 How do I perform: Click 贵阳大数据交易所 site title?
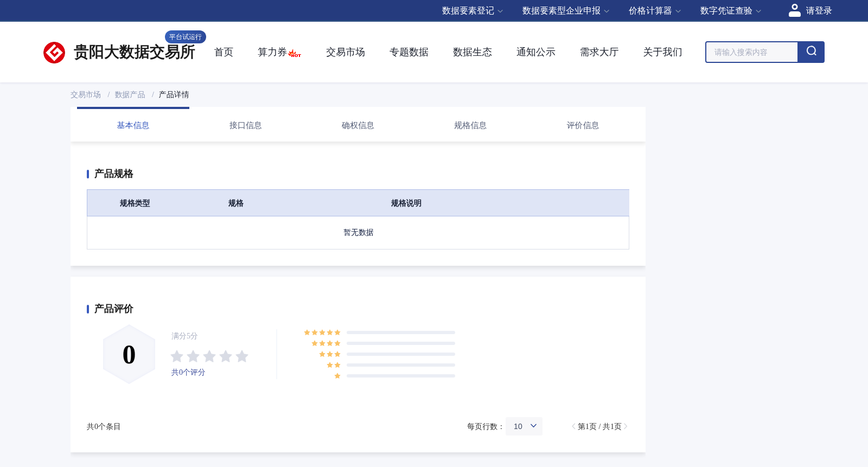tap(135, 52)
